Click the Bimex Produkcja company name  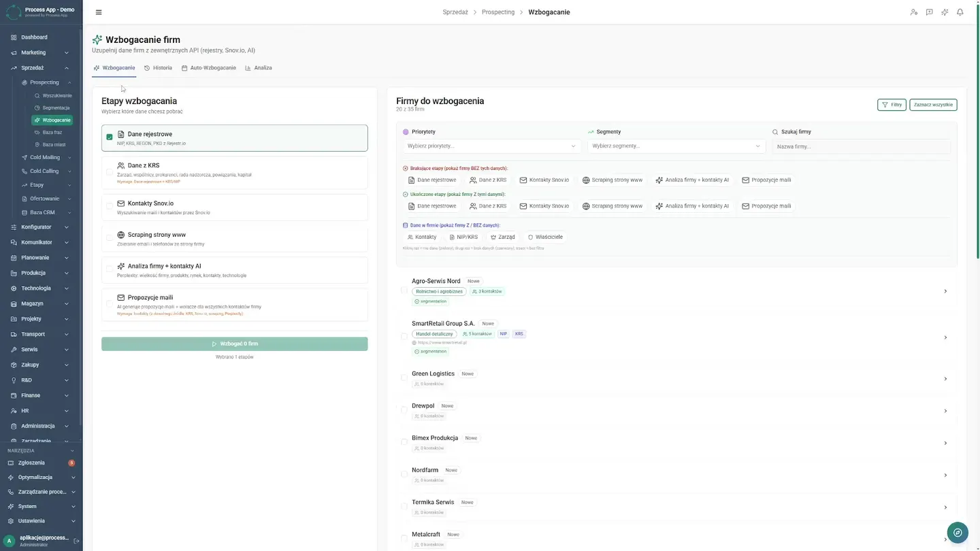(435, 438)
